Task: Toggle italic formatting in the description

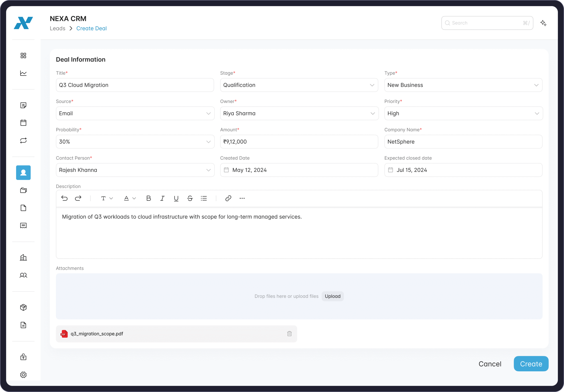Action: click(162, 198)
